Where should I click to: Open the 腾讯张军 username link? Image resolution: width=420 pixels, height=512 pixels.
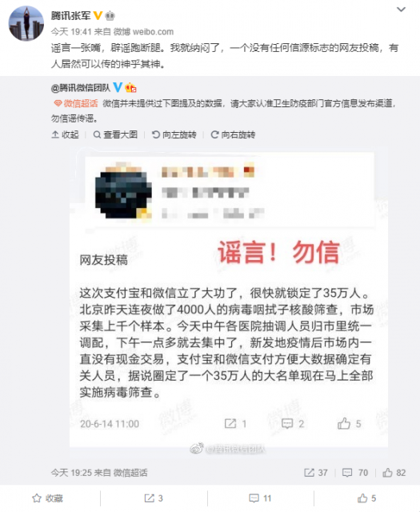pyautogui.click(x=71, y=16)
